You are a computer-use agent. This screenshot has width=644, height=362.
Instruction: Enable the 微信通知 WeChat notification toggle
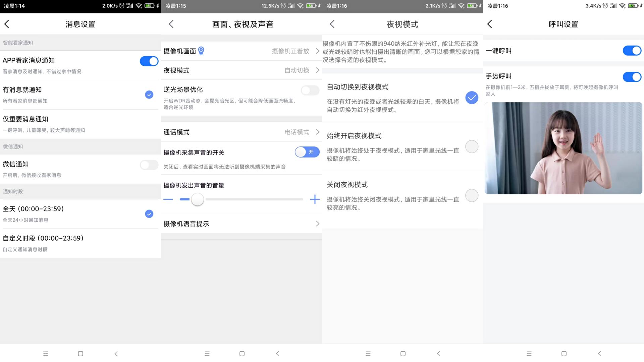tap(149, 165)
